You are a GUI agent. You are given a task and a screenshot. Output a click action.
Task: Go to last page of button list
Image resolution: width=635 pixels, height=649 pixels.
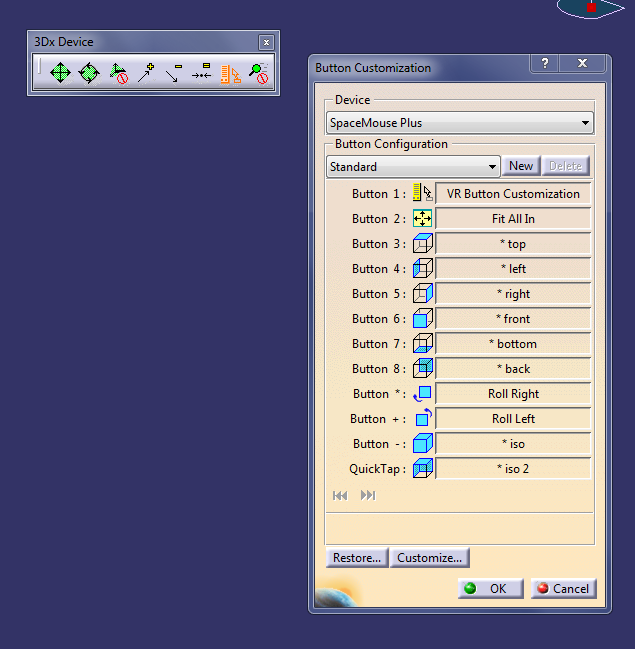(x=368, y=495)
